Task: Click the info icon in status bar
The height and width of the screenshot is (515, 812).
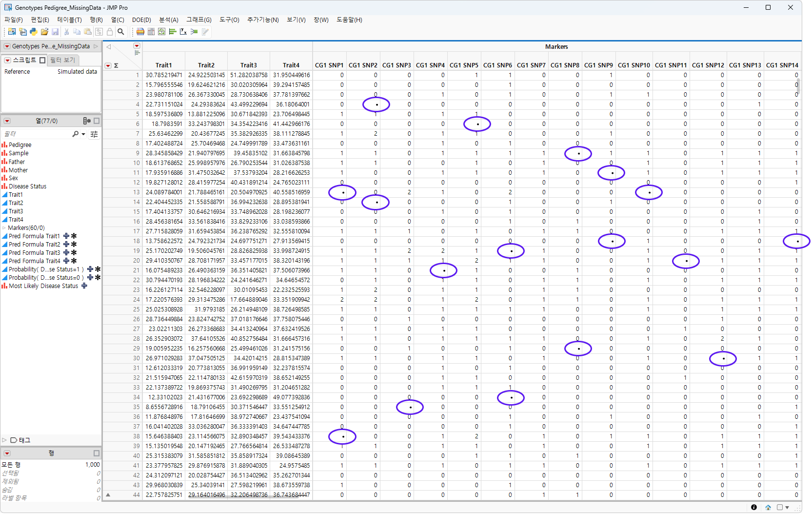Action: pos(754,507)
